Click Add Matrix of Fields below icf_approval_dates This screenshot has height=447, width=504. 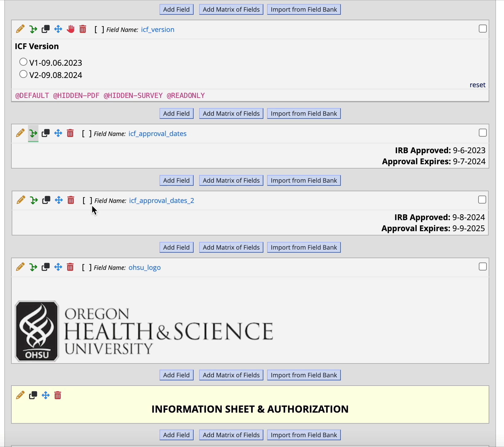[231, 181]
